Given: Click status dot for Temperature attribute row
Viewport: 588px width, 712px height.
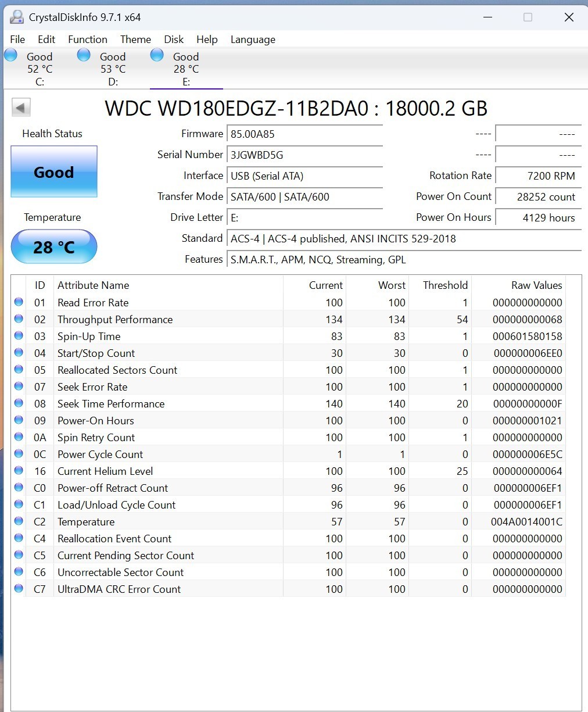Looking at the screenshot, I should [x=19, y=521].
